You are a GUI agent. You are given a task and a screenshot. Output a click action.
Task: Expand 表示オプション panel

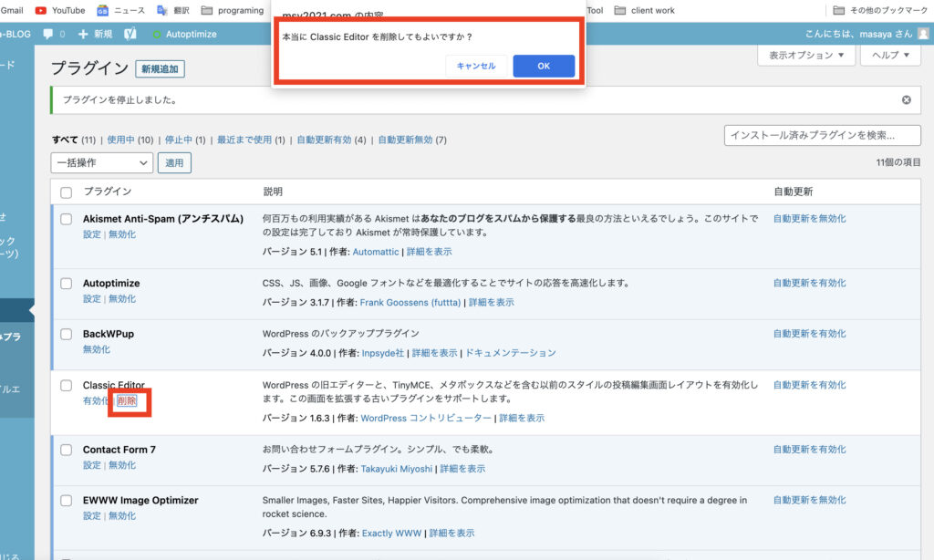tap(806, 55)
